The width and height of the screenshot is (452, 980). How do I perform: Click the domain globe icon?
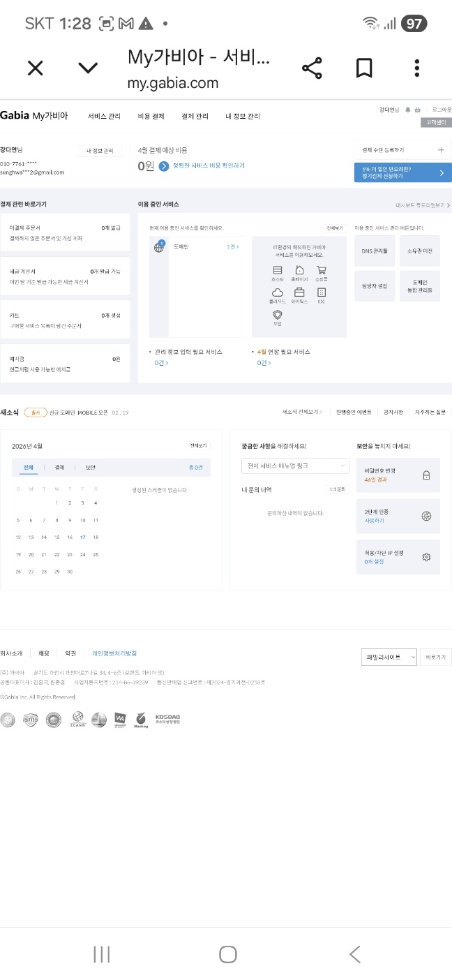pos(159,247)
